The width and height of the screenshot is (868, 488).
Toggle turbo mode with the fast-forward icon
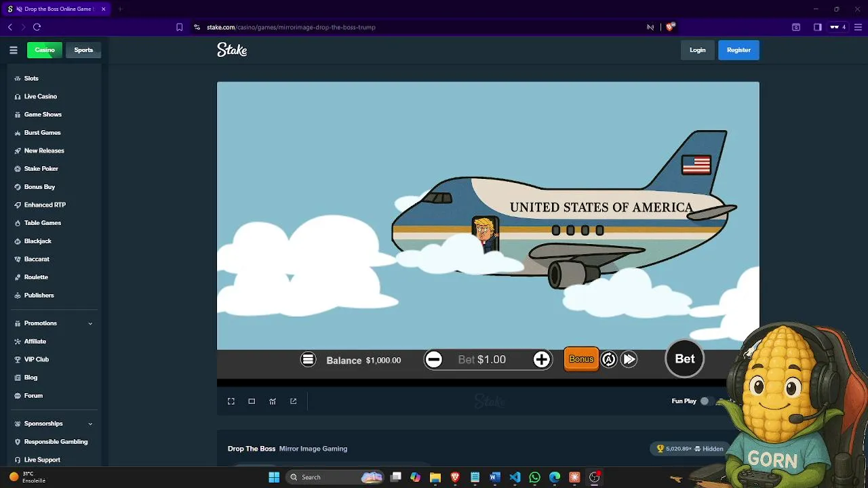point(629,359)
